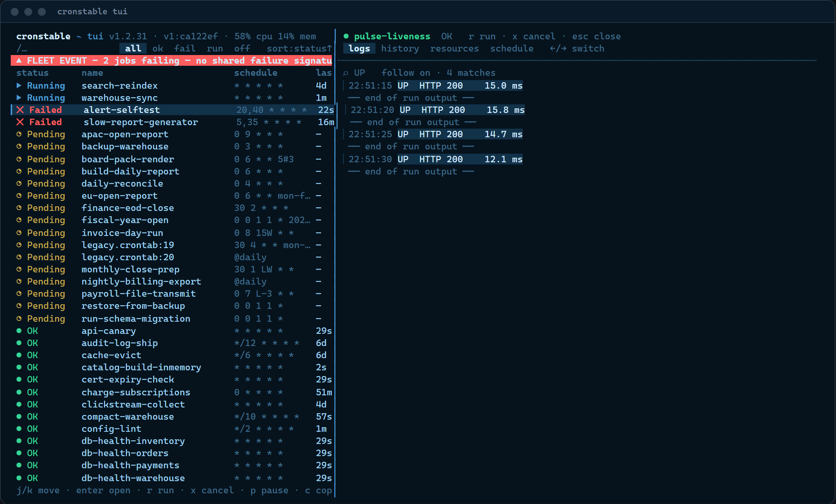Click the '/…' search filter field

(x=21, y=48)
